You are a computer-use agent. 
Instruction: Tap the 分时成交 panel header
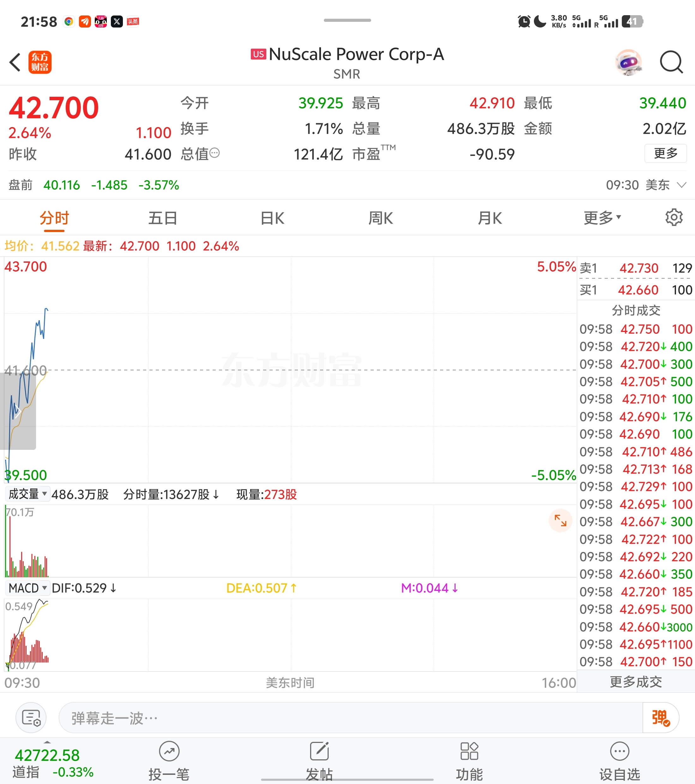pos(636,310)
